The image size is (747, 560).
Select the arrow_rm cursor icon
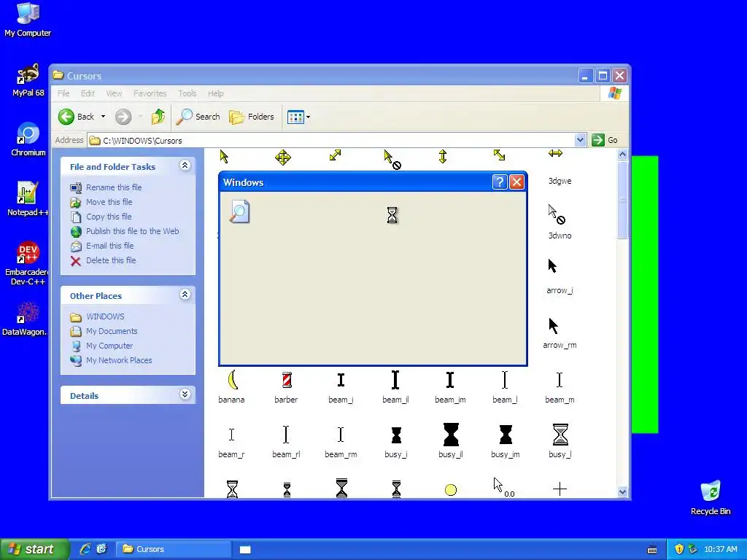click(x=553, y=326)
